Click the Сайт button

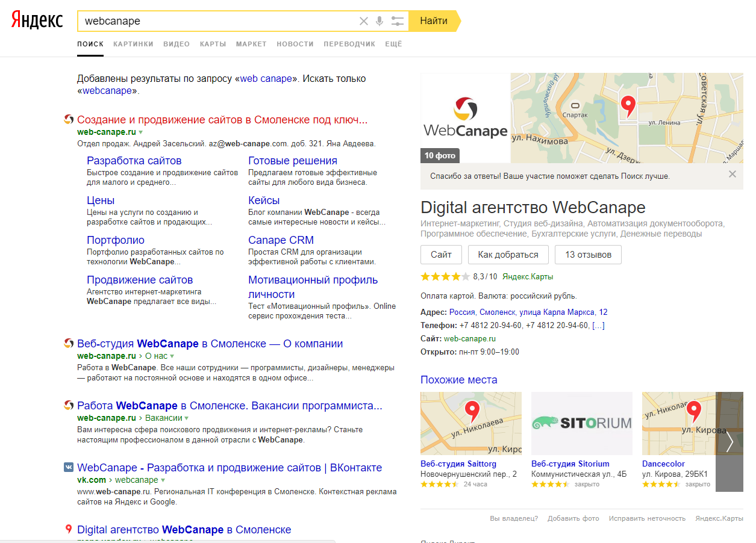coord(441,255)
